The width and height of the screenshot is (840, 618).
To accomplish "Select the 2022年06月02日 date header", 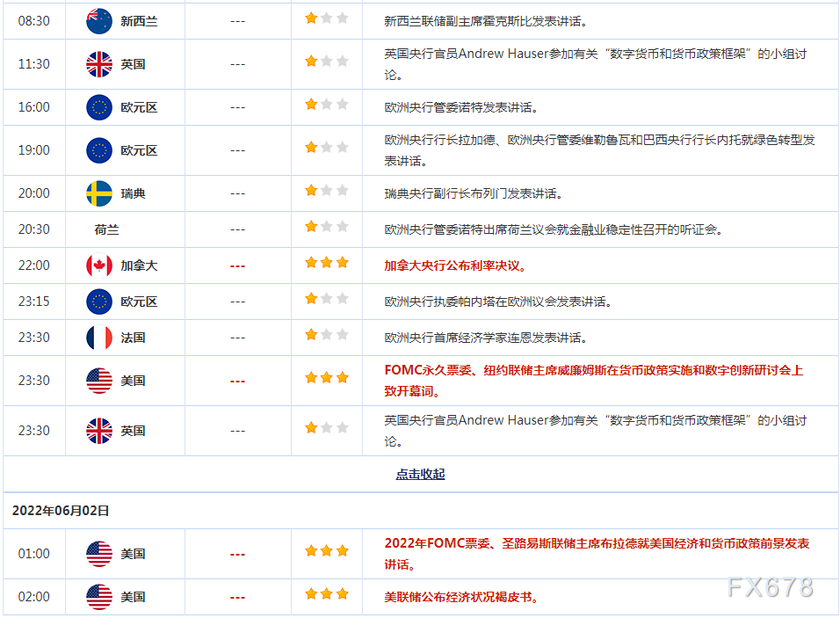I will tap(61, 510).
